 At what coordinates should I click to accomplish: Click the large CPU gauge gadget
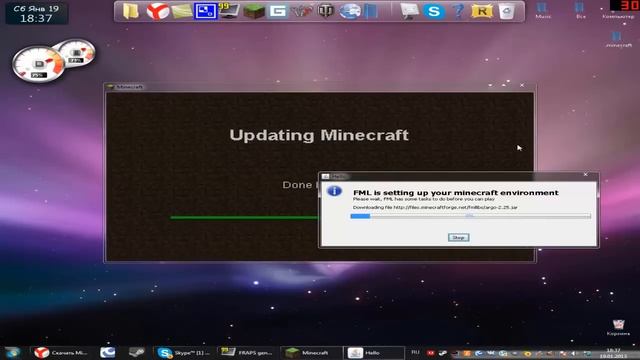[38, 64]
